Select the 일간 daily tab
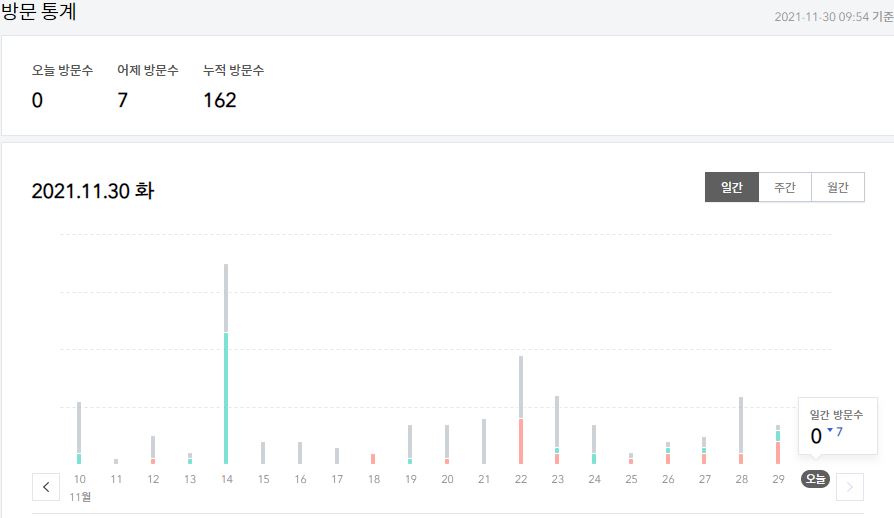Screen dimensions: 894x518 pos(732,187)
